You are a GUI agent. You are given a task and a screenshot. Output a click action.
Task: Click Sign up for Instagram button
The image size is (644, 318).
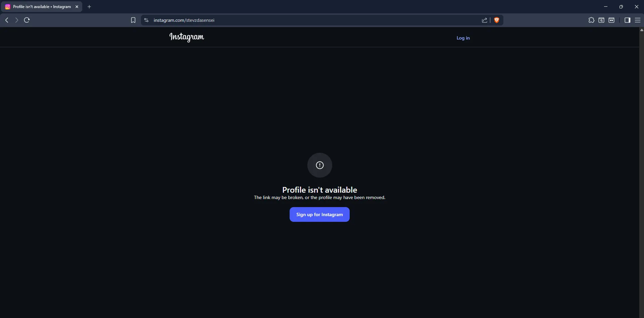click(x=319, y=214)
